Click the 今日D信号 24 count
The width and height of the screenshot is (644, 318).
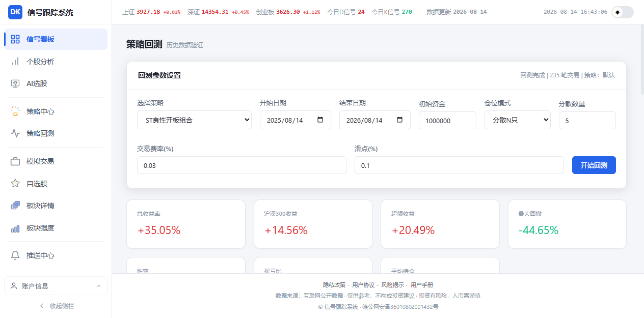point(361,12)
